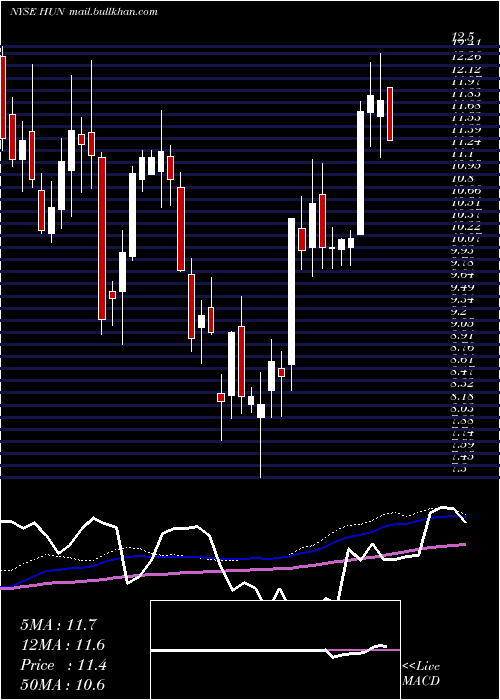Image resolution: width=500 pixels, height=700 pixels.
Task: Click the 10.8 price axis label
Action: pyautogui.click(x=462, y=179)
